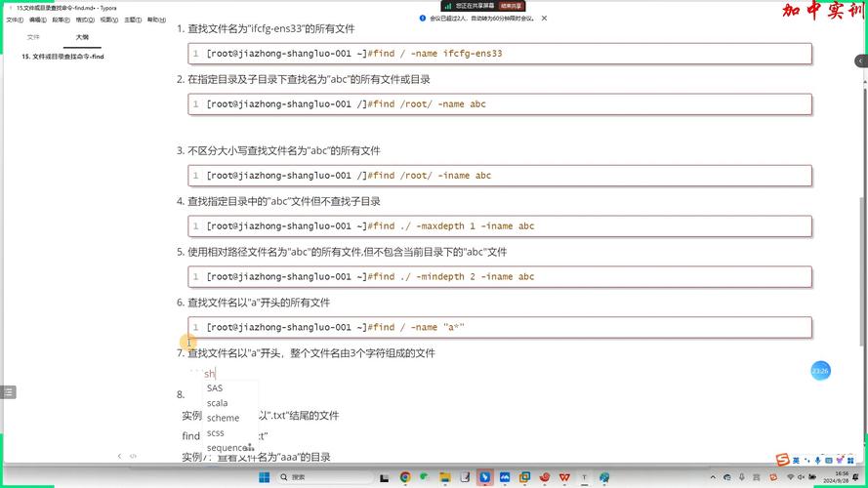Click the end screen sharing button

coord(511,6)
